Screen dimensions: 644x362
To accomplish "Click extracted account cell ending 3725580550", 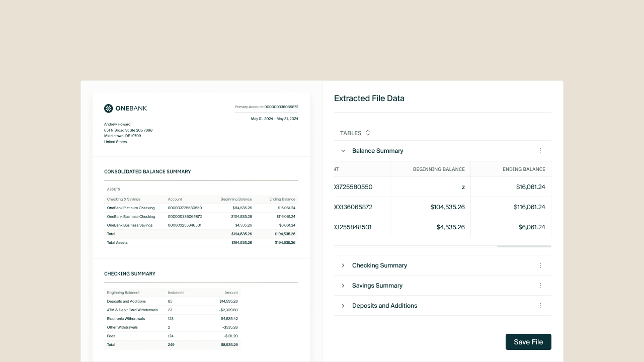I will (362, 187).
